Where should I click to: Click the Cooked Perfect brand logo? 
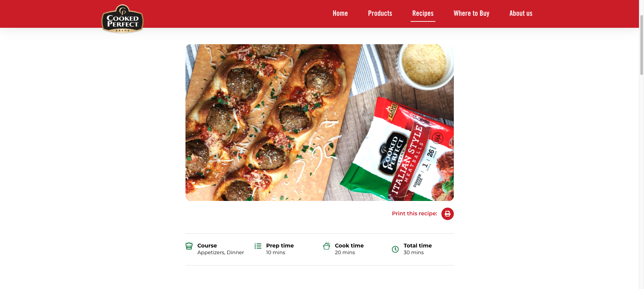tap(122, 18)
